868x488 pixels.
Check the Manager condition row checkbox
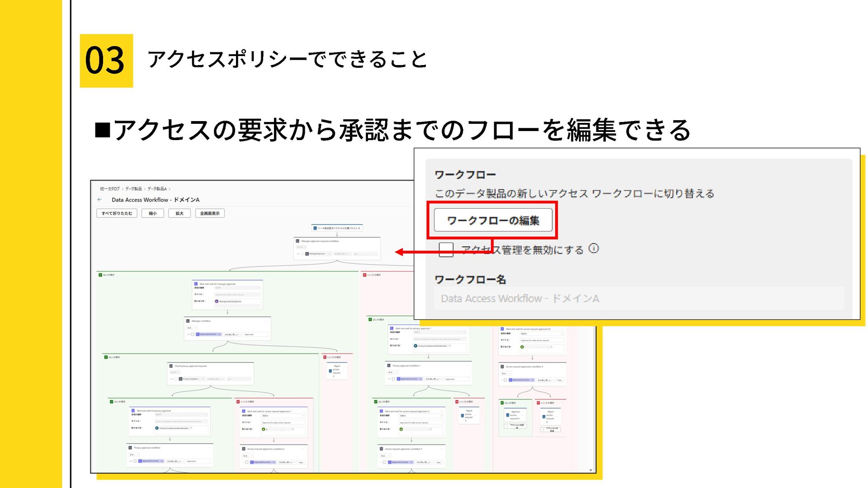click(193, 334)
